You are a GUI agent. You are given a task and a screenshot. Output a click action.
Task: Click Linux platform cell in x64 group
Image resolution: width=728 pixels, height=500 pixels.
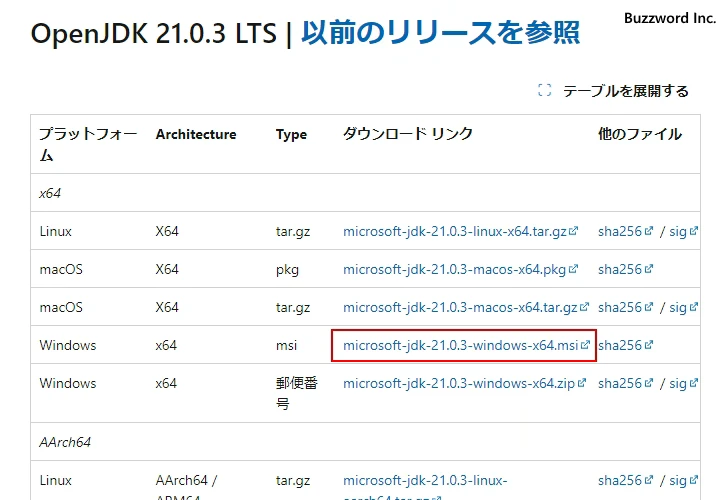tap(56, 231)
